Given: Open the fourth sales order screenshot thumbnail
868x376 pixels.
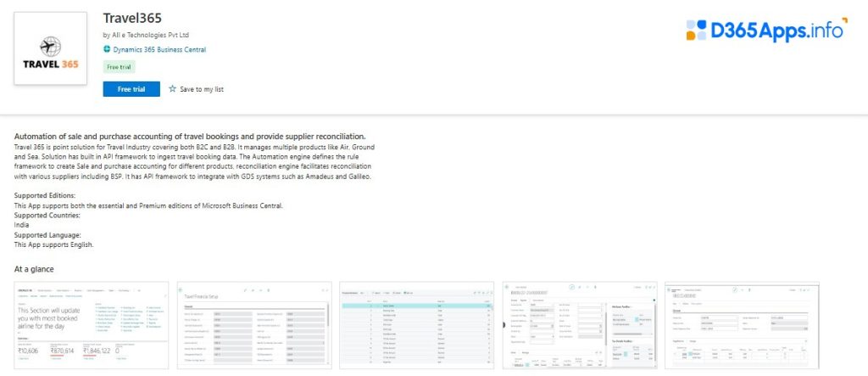Looking at the screenshot, I should point(580,325).
